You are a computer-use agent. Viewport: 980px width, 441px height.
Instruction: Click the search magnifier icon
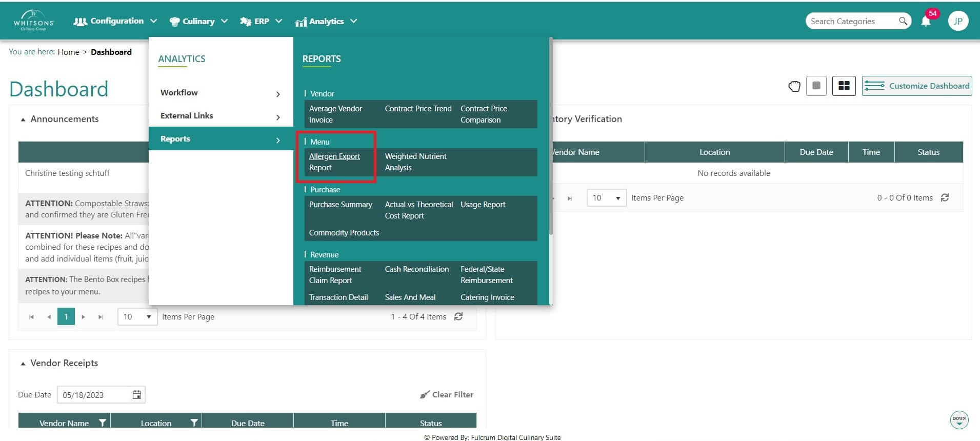click(903, 21)
